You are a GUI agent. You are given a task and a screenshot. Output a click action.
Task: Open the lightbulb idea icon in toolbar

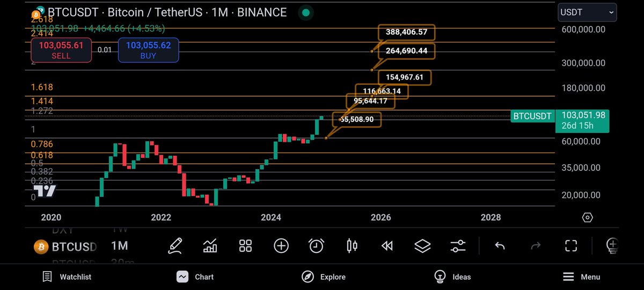[x=612, y=245]
